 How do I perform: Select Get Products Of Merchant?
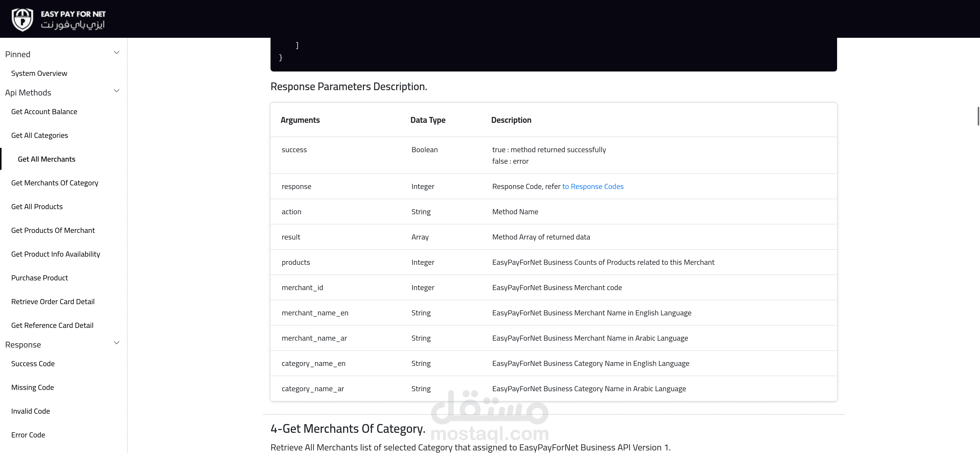coord(53,230)
